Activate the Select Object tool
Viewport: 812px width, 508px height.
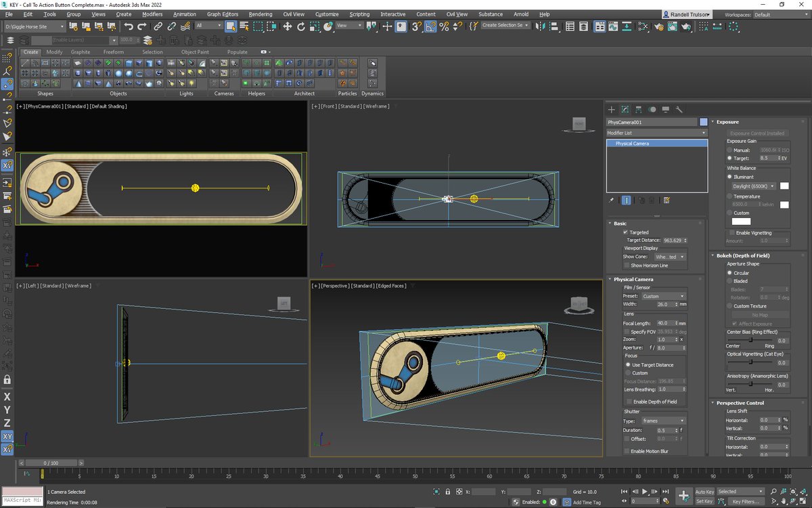coord(231,26)
